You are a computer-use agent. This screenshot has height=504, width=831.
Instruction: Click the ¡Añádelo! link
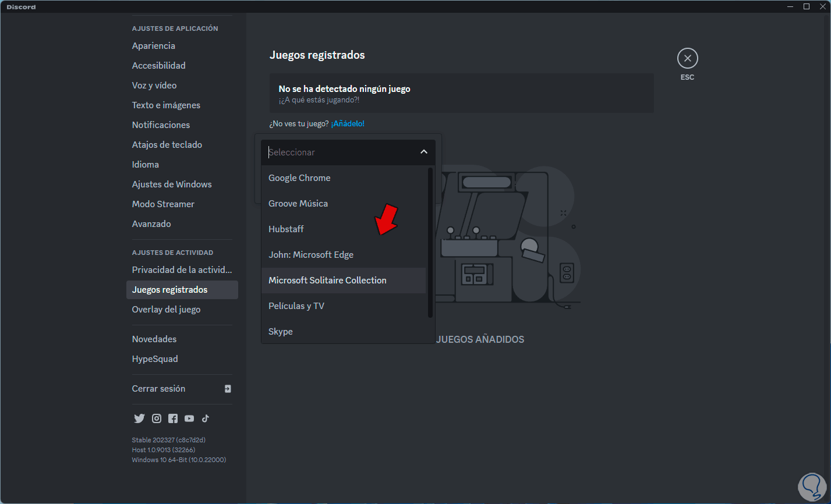point(348,123)
